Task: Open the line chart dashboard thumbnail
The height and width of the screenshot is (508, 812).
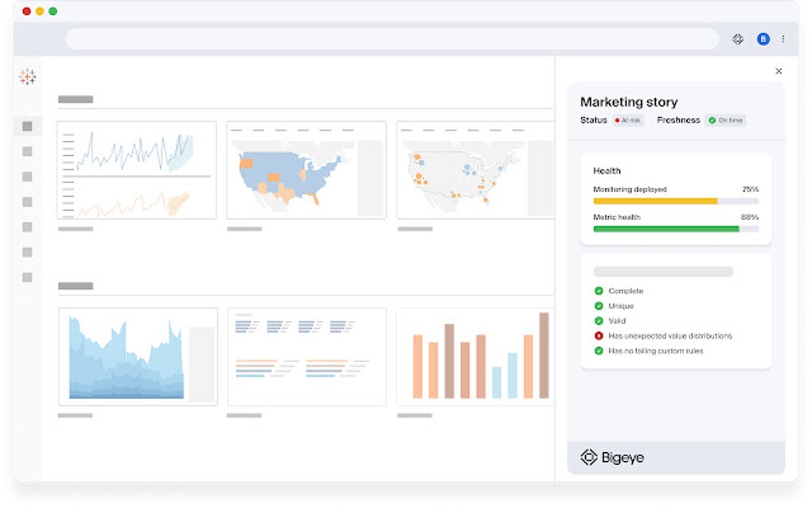Action: [137, 170]
